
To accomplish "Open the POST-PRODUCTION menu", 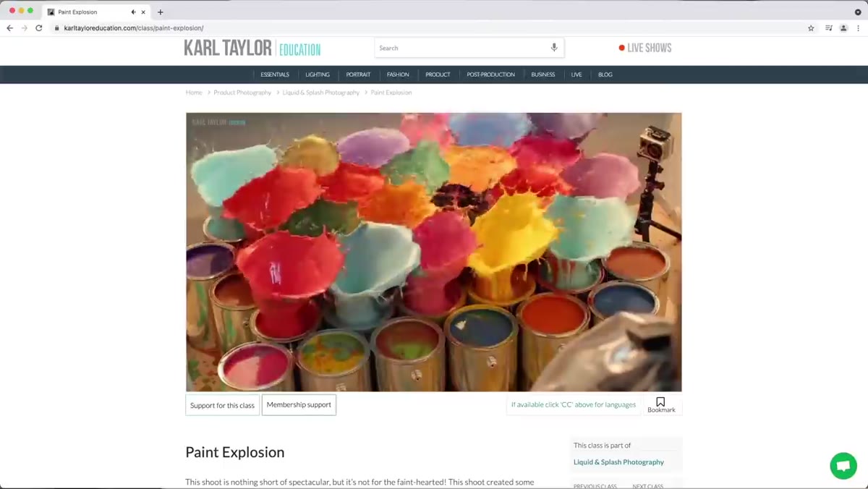I will [490, 75].
